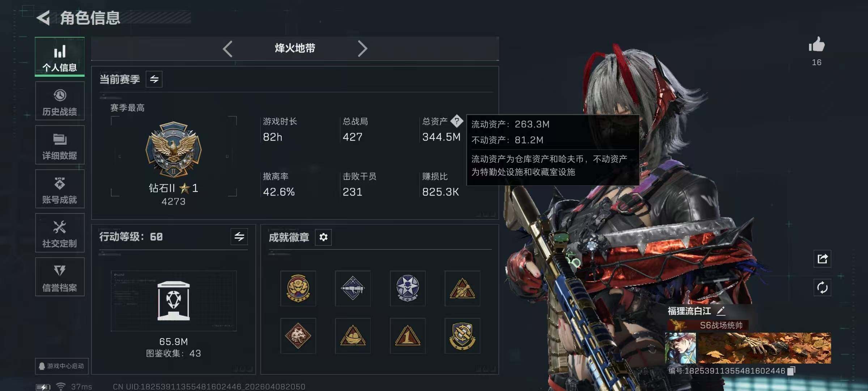868x391 pixels.
Task: Toggle the 行动等级 swap button
Action: (x=239, y=237)
